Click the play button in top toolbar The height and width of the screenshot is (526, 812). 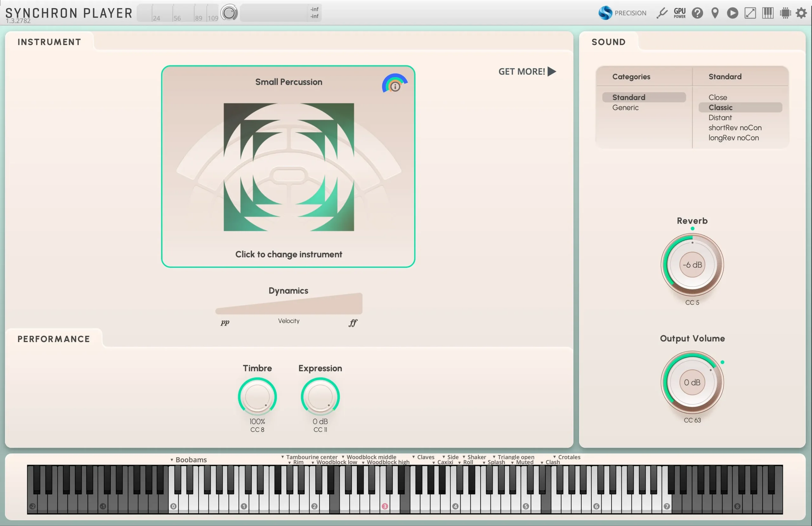point(732,13)
